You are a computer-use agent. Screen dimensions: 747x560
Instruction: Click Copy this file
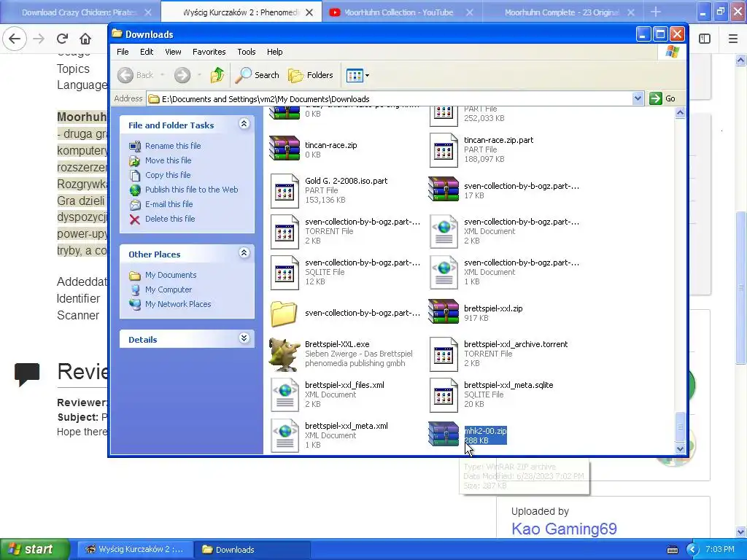(168, 175)
